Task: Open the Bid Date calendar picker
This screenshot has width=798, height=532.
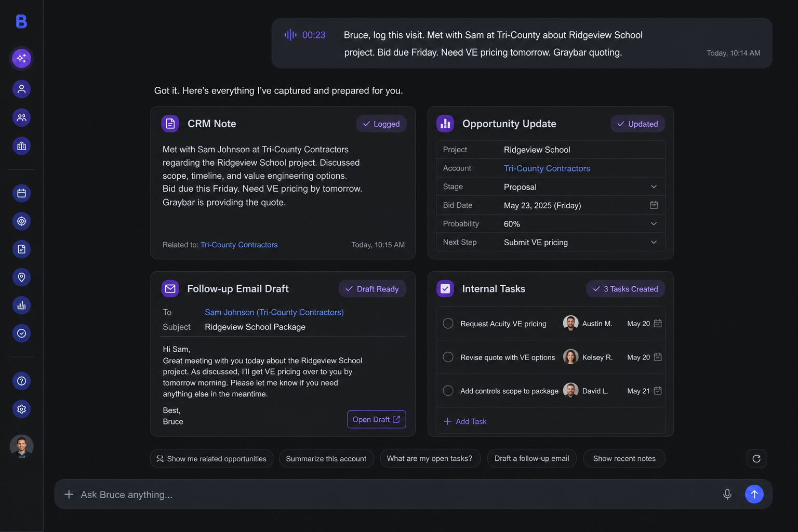Action: pyautogui.click(x=654, y=205)
